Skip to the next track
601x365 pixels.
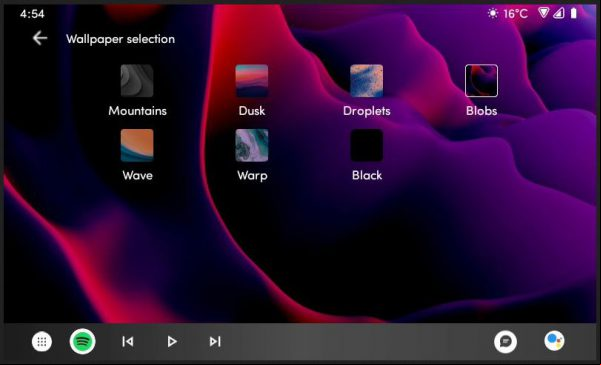coord(215,341)
